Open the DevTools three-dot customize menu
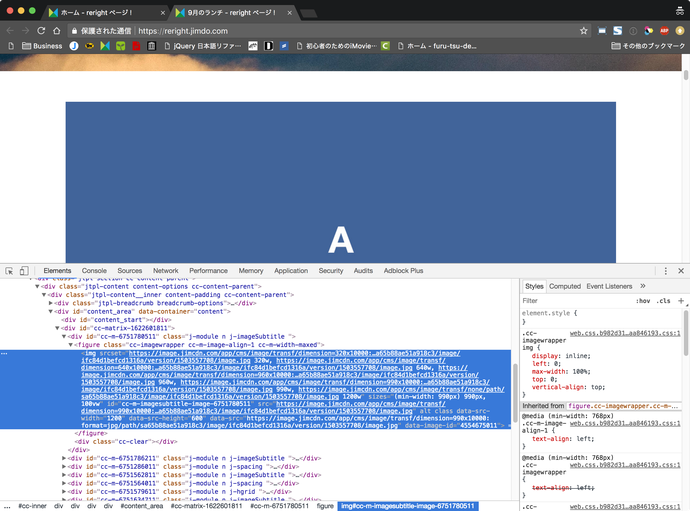 click(665, 271)
